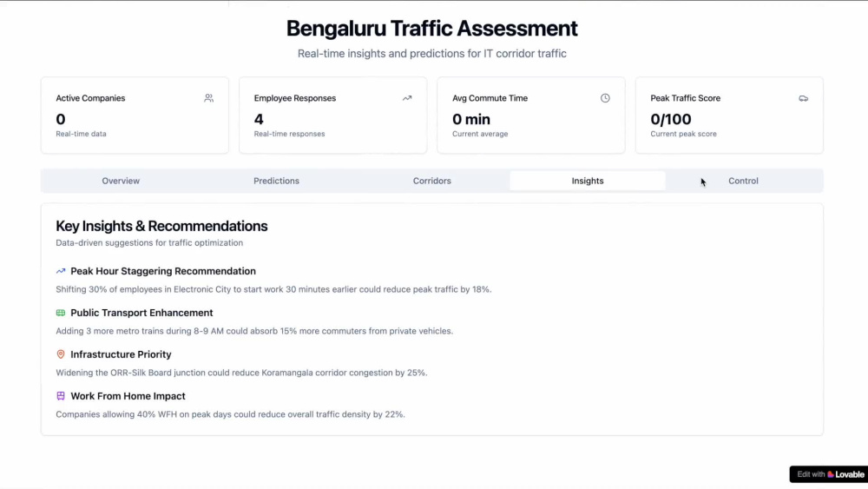Click the Peak Traffic Score label
The image size is (868, 489).
[686, 98]
